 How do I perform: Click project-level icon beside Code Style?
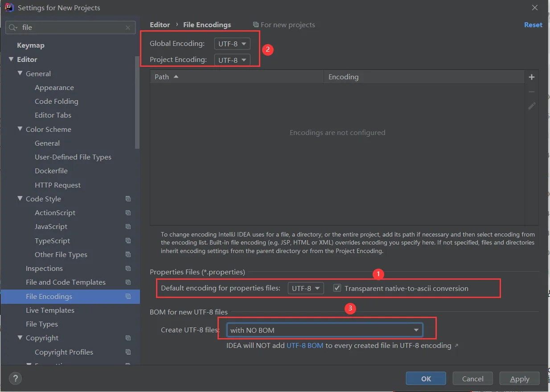click(128, 199)
